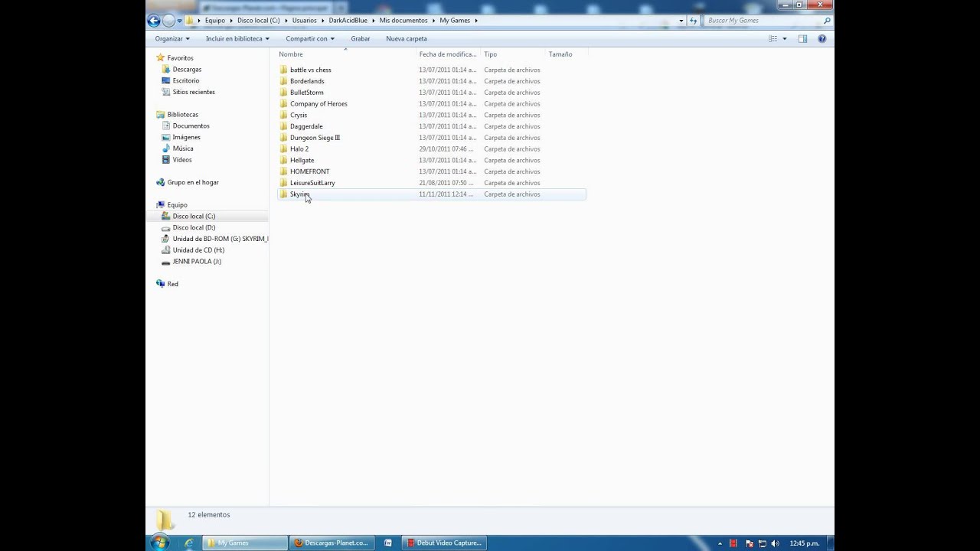Click the search magnifier icon

click(827, 21)
